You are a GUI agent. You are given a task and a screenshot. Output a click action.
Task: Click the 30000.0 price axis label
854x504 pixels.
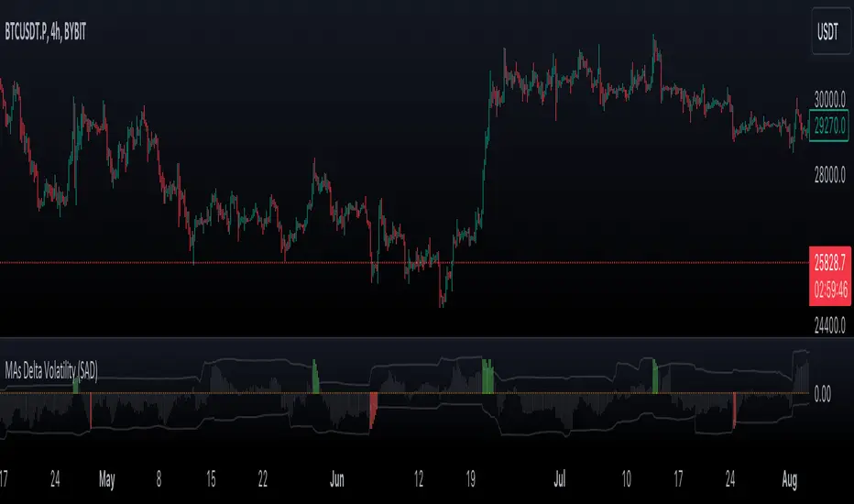(830, 99)
